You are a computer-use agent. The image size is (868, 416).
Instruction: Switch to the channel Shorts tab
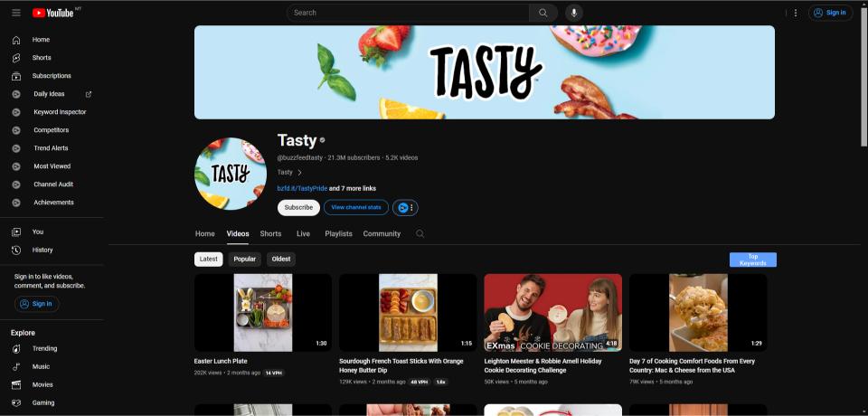tap(270, 233)
